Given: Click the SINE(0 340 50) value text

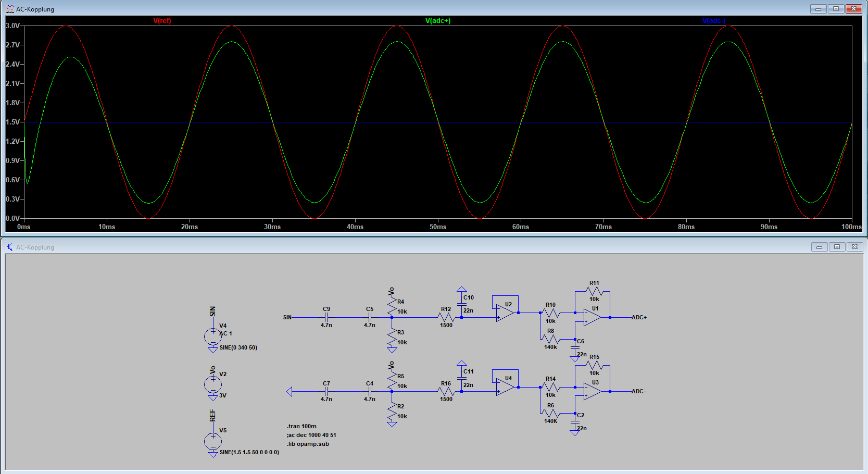Looking at the screenshot, I should (x=238, y=347).
